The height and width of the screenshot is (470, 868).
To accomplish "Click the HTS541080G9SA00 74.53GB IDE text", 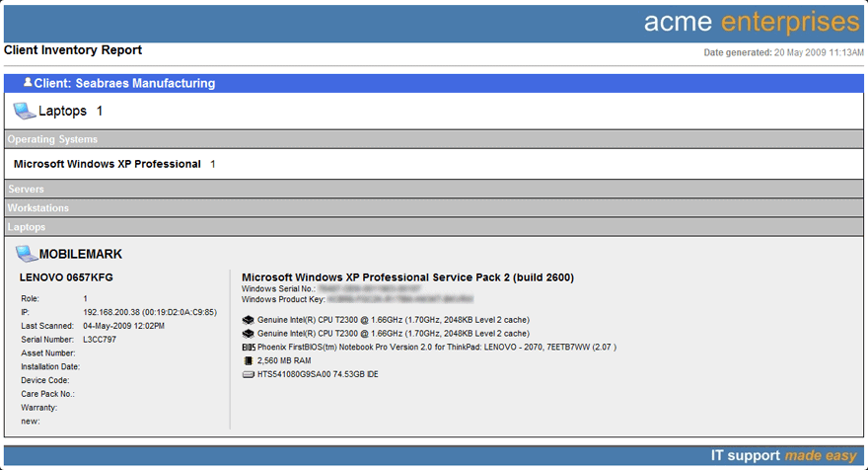I will tap(318, 374).
